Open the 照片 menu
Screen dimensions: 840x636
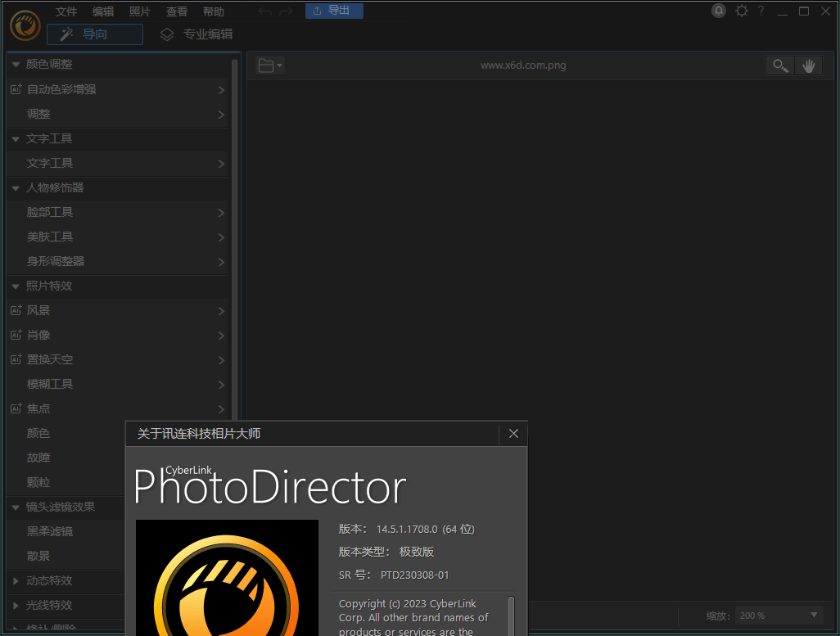(x=139, y=11)
